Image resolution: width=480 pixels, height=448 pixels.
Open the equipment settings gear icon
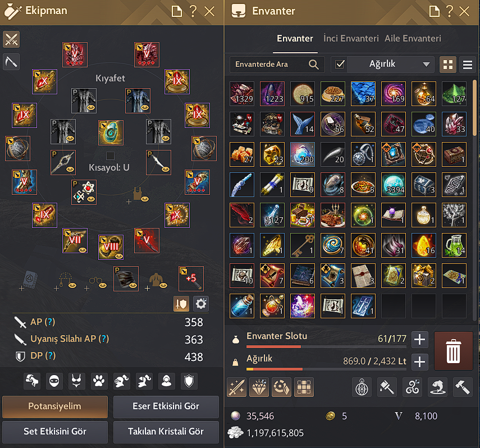click(201, 304)
